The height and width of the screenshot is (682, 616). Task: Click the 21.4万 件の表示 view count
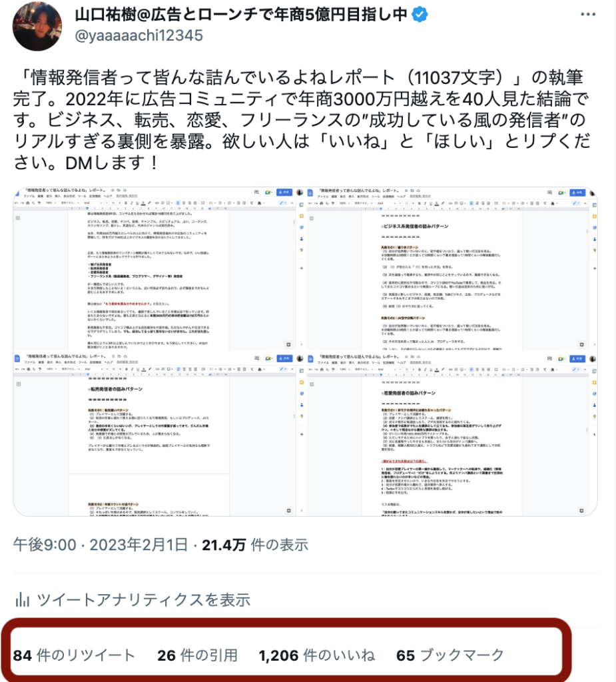[255, 545]
